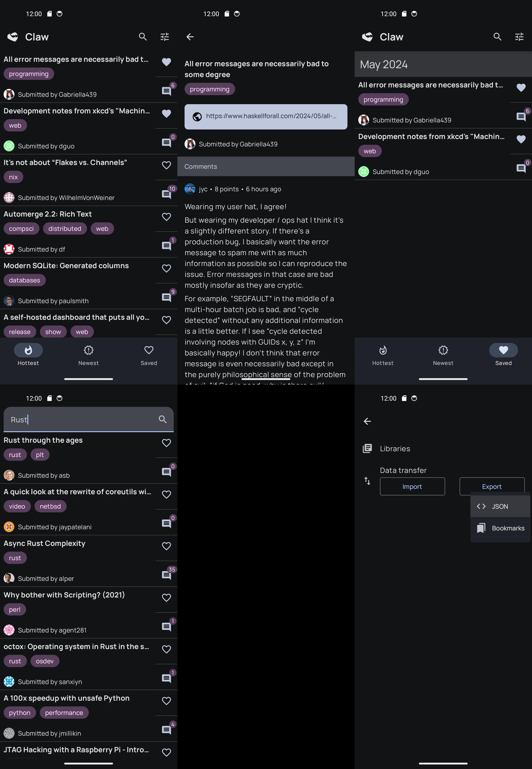
Task: Open the haskellforall.com article link
Action: (x=266, y=117)
